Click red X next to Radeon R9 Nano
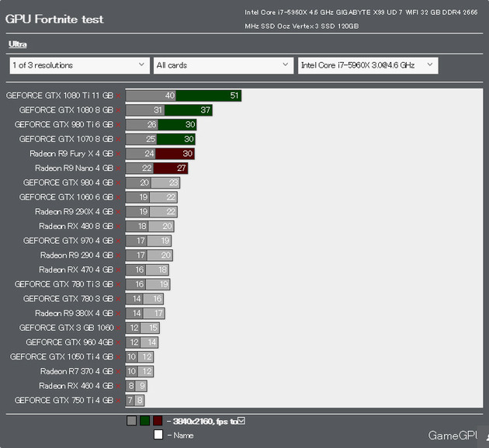Viewport: 489px width, 448px height. 119,168
